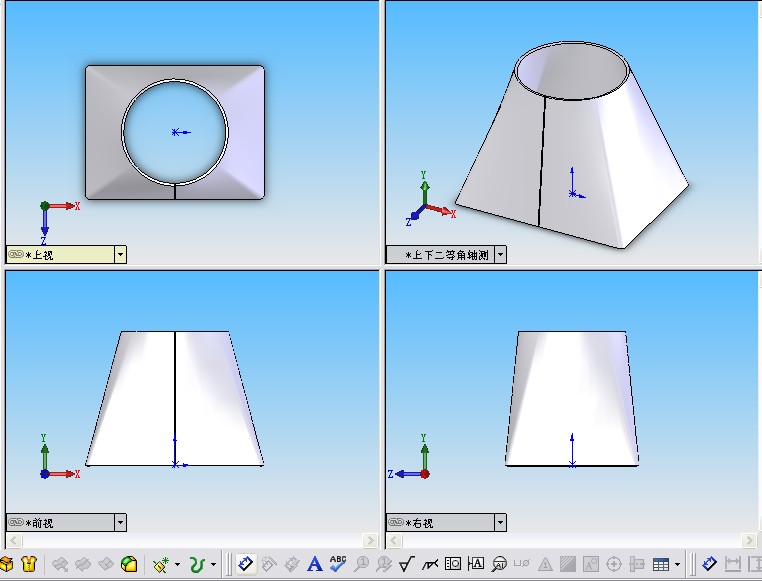Click the yellow shirt-shaped sheet metal icon
The image size is (762, 581).
tap(30, 564)
